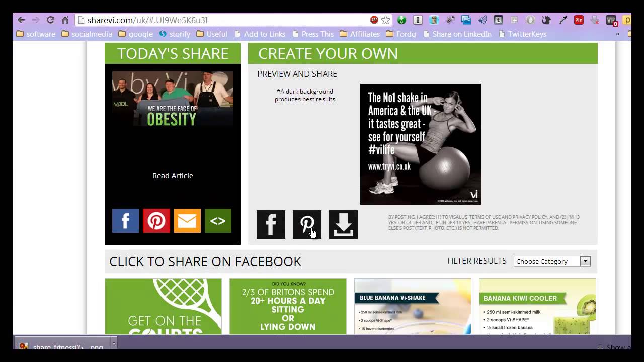644x362 pixels.
Task: Click the Press This bookmarklet
Action: pyautogui.click(x=312, y=34)
